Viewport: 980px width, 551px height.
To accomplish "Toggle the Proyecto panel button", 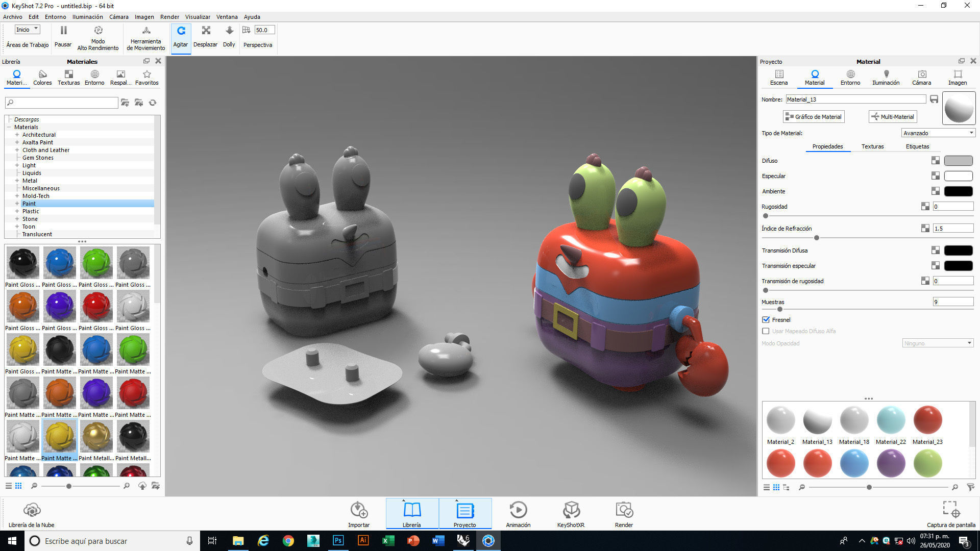I will pyautogui.click(x=465, y=514).
